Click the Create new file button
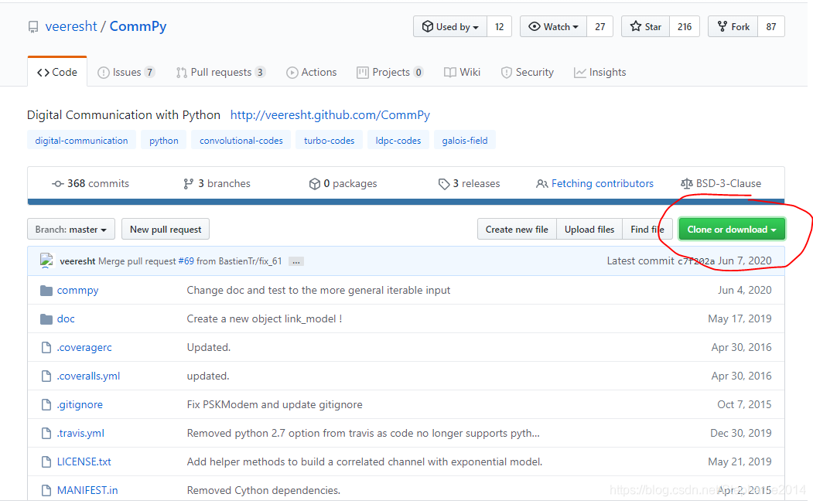Viewport: 813px width, 504px height. tap(517, 229)
